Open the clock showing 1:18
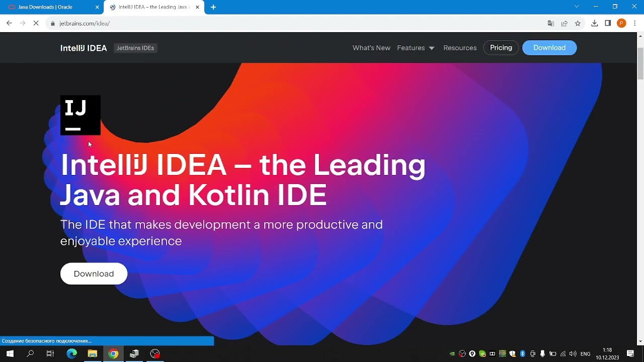644x362 pixels. (x=607, y=354)
